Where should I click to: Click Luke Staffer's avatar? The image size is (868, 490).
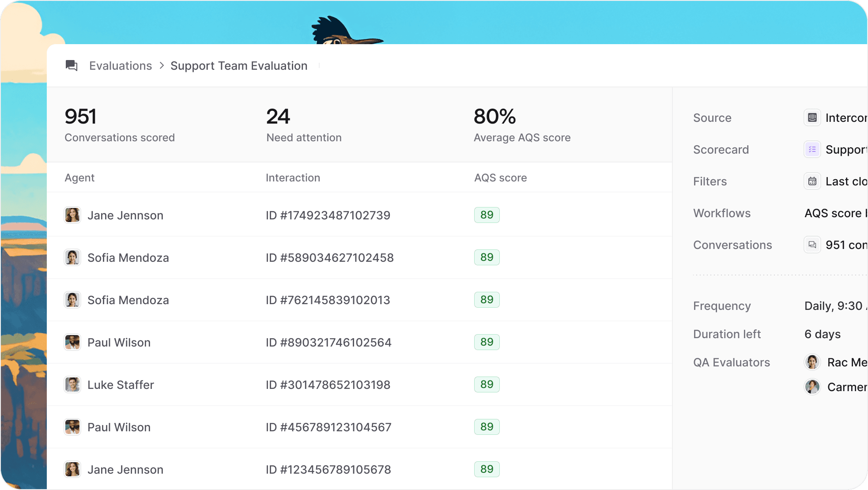point(72,384)
